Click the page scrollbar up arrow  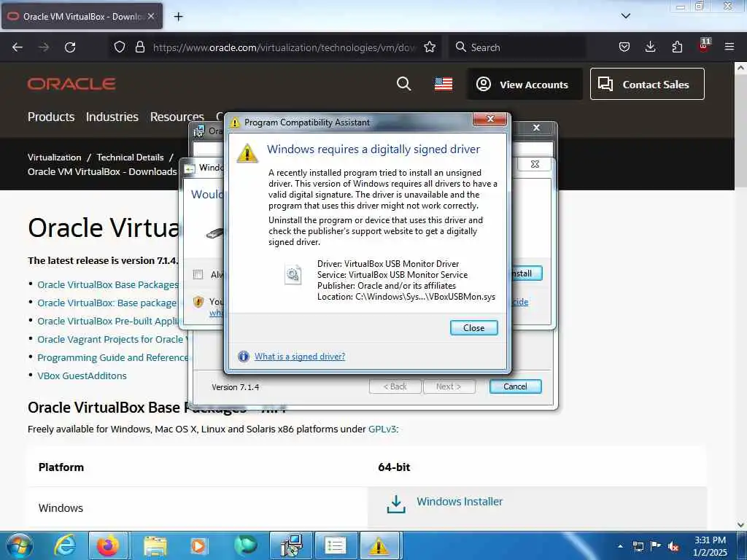(x=741, y=68)
